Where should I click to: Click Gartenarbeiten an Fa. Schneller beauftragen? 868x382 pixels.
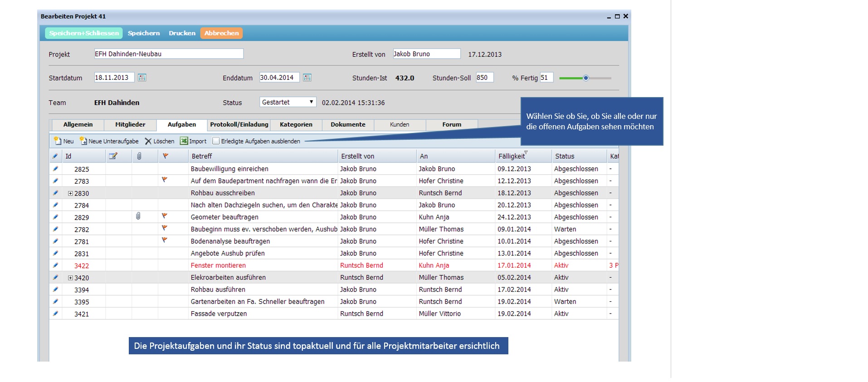pos(258,301)
